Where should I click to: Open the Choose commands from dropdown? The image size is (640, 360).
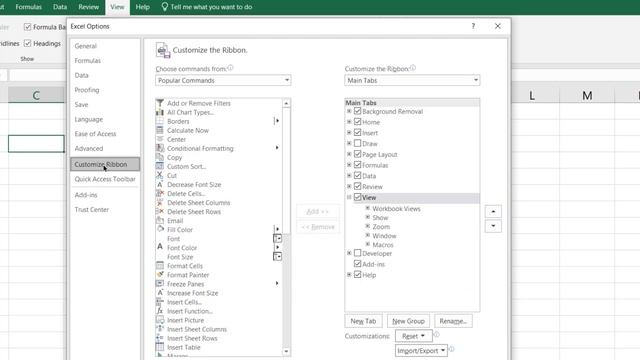coord(223,80)
